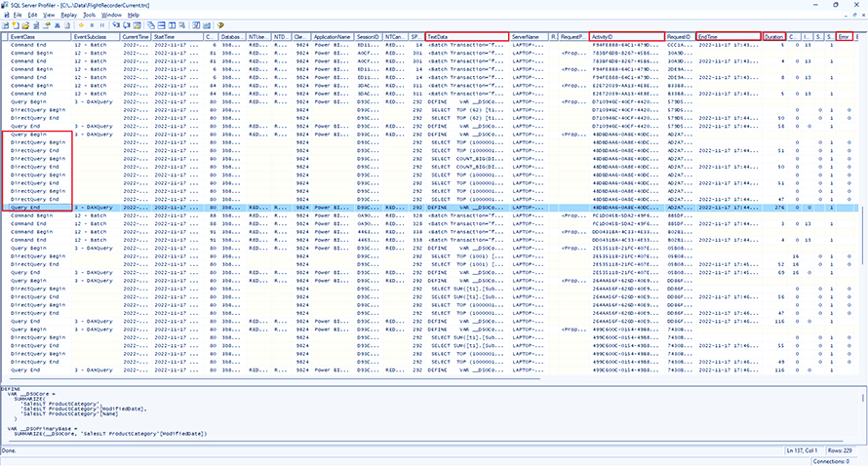The image size is (868, 466).
Task: Click the StartTime column header
Action: tap(178, 36)
